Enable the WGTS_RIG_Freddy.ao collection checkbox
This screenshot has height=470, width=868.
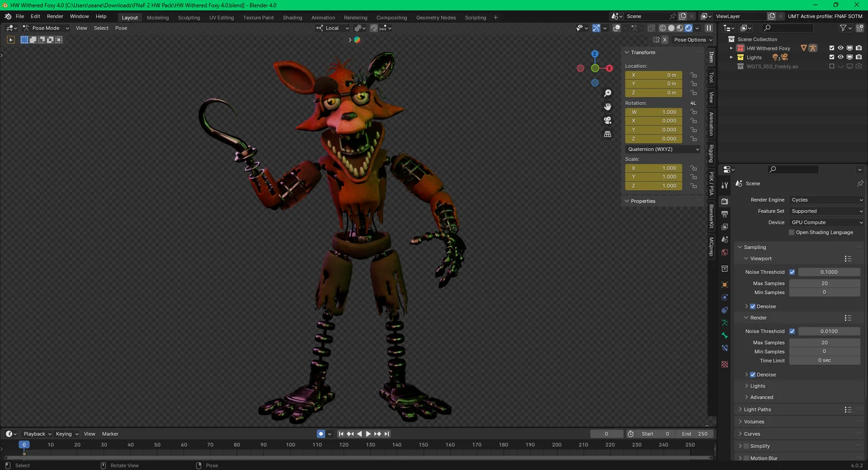coord(832,66)
